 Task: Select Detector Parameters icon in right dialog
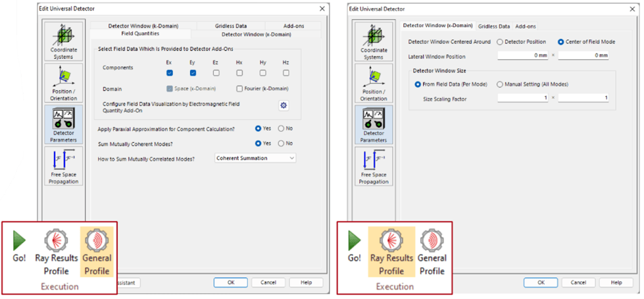373,124
